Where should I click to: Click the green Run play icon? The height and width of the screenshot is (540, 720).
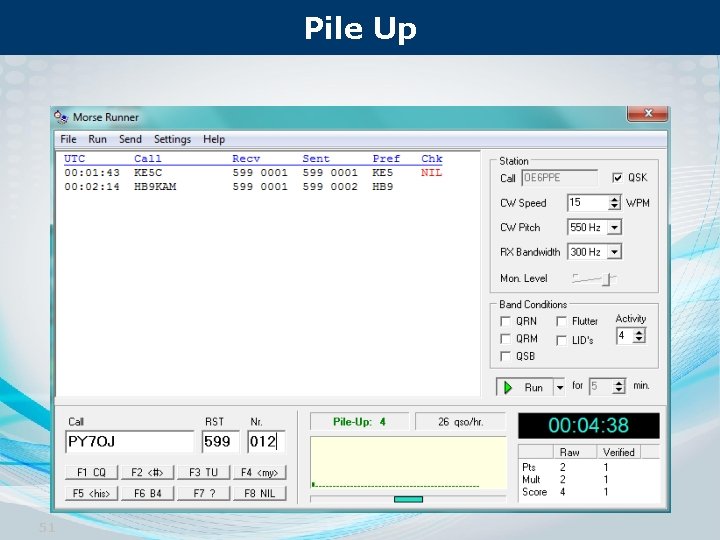(x=508, y=388)
